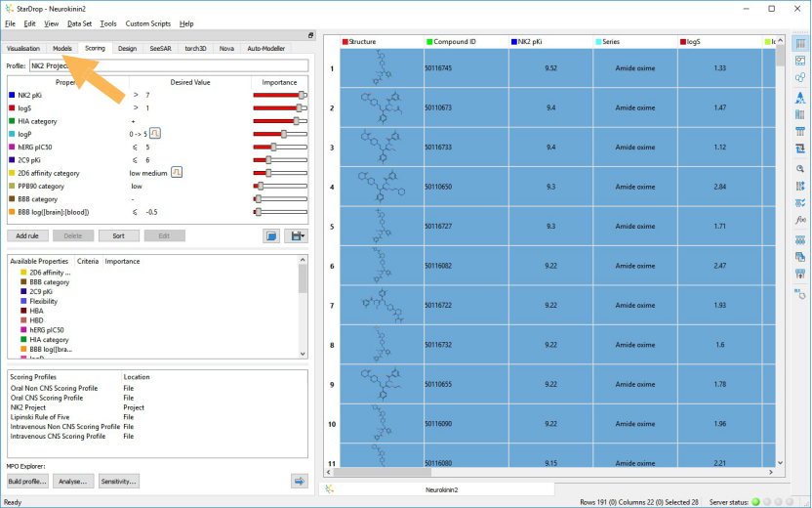Click the Analyse button

click(x=73, y=481)
